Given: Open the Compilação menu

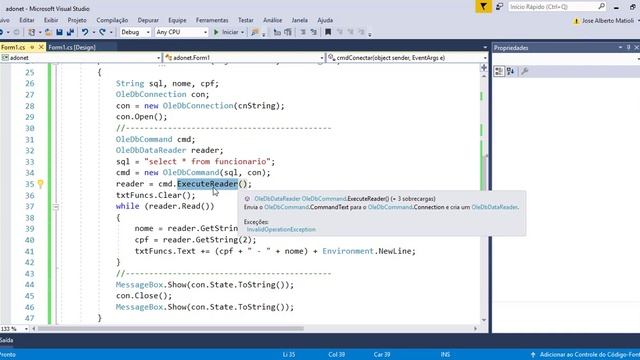Looking at the screenshot, I should (x=112, y=20).
